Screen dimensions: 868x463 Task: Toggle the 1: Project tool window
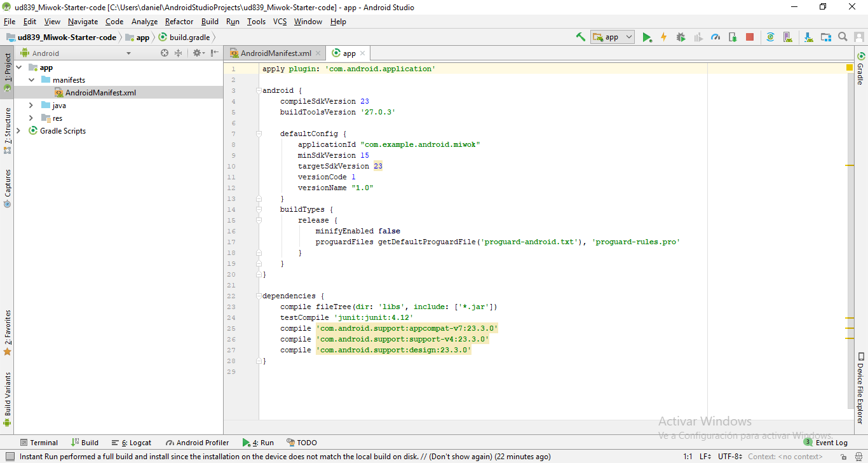[x=8, y=73]
